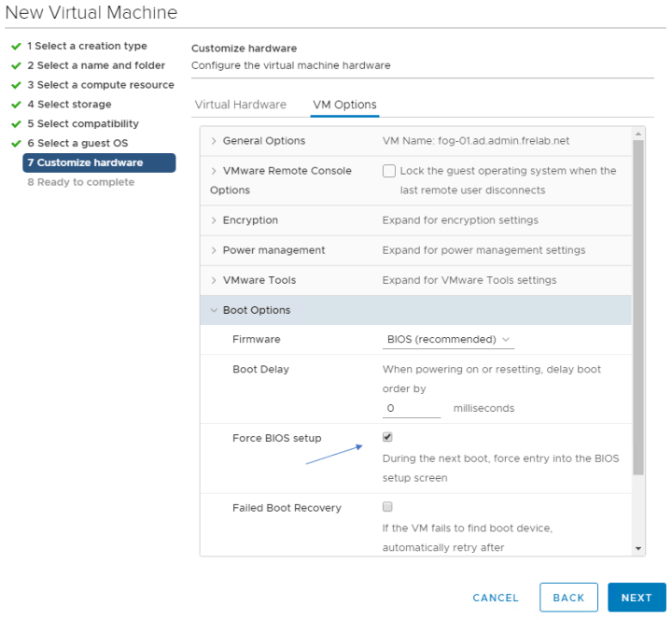Screen dimensions: 672x620
Task: Open step 1 Select a creation type
Action: tap(87, 46)
